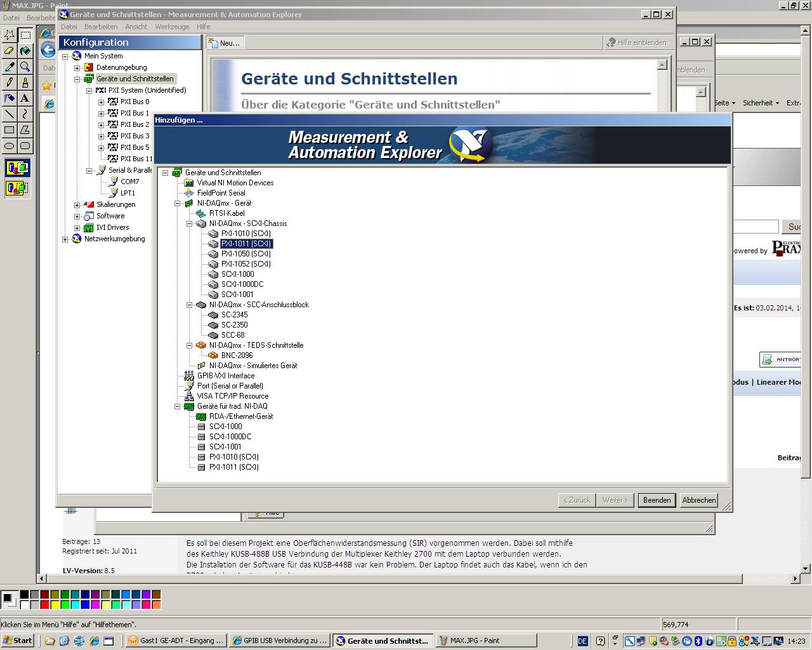Pick the Fill With Color bucket tool
The height and width of the screenshot is (650, 812).
coord(25,51)
